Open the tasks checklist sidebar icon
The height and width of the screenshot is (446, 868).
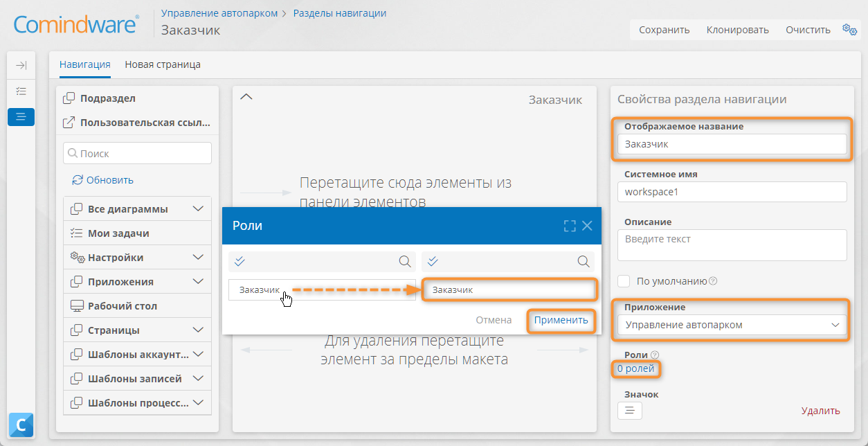click(x=21, y=91)
